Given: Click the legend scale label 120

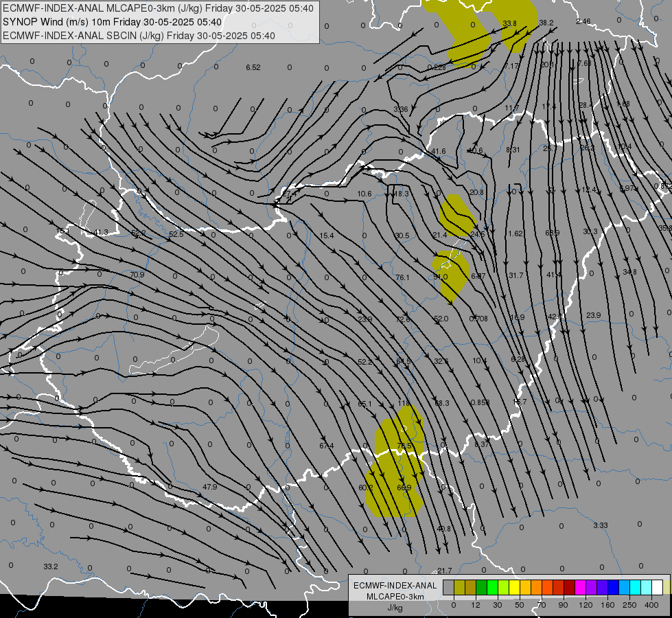Looking at the screenshot, I should tap(586, 605).
